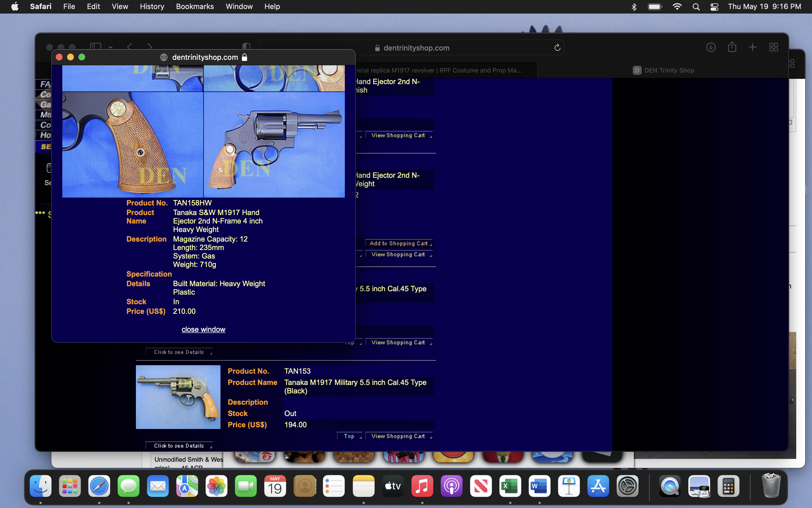
Task: Open the Notes app in the Dock
Action: (x=363, y=486)
